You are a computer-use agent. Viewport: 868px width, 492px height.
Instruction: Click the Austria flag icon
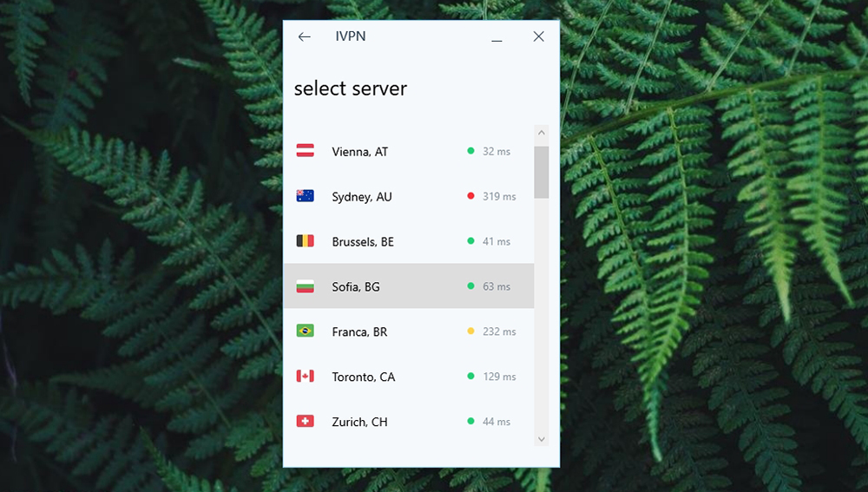coord(305,150)
